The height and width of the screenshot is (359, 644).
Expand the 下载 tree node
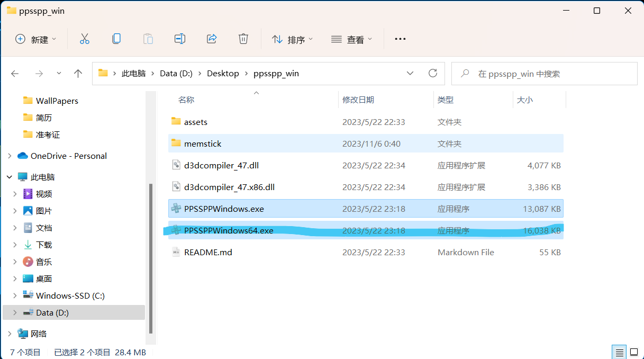pos(15,245)
